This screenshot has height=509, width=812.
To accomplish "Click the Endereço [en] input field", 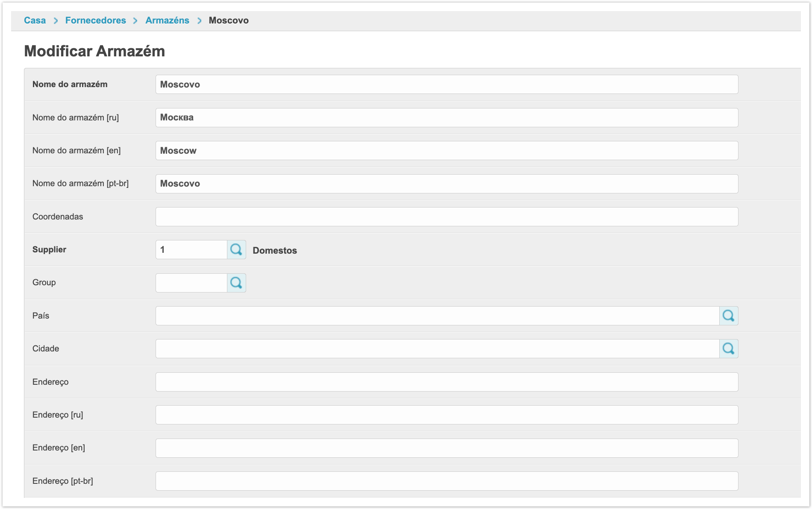I will pyautogui.click(x=447, y=448).
